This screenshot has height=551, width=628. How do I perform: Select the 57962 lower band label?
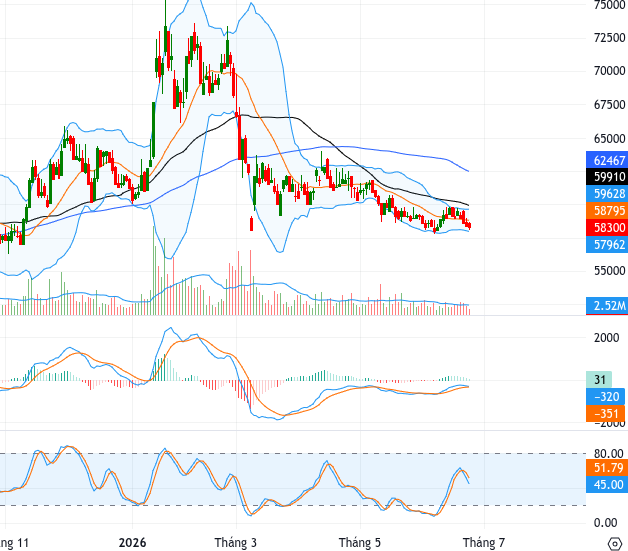pos(607,244)
